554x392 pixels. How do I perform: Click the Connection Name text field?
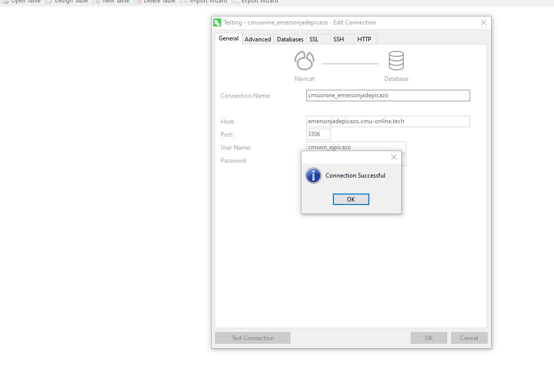point(388,95)
